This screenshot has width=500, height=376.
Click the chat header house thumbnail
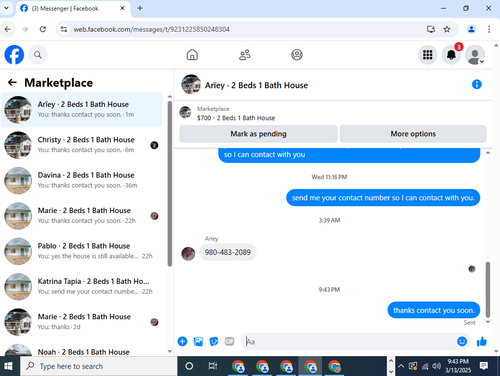(x=191, y=84)
